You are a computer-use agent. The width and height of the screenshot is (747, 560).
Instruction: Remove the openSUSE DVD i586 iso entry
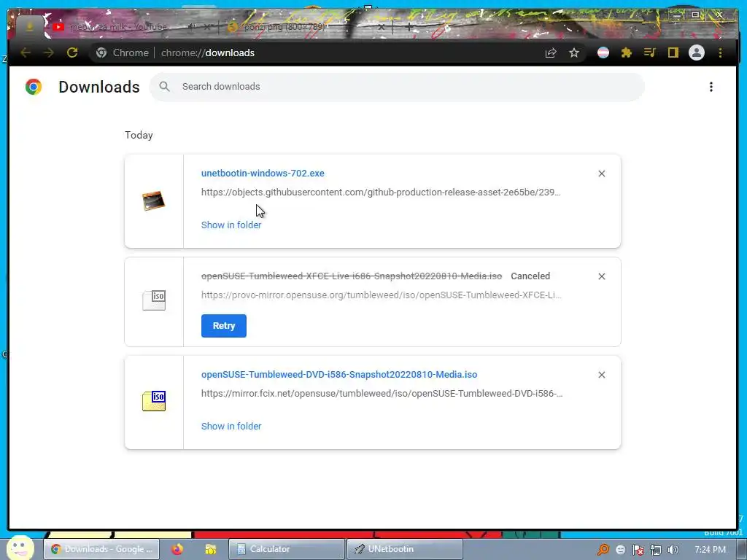tap(602, 375)
